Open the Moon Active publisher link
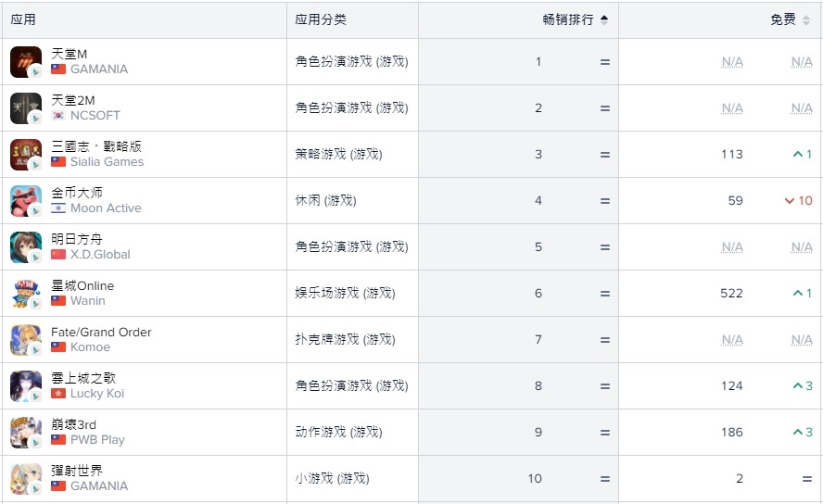The height and width of the screenshot is (504, 823). coord(106,208)
